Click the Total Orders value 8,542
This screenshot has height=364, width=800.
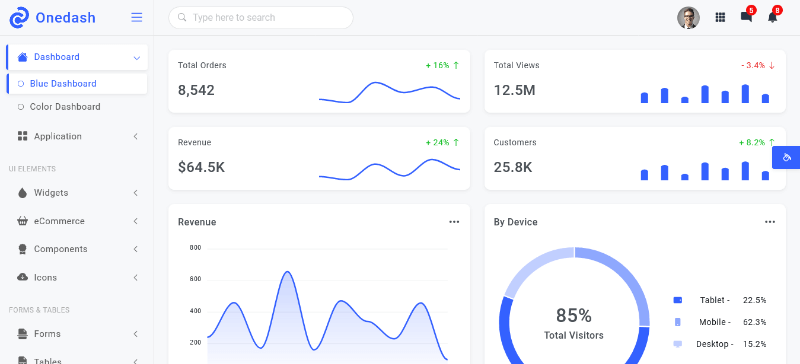point(196,90)
